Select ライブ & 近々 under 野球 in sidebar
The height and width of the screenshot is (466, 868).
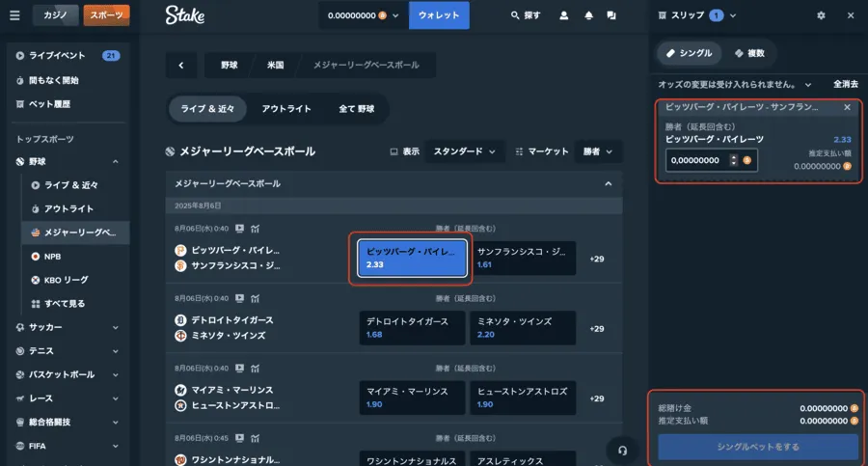coord(66,185)
